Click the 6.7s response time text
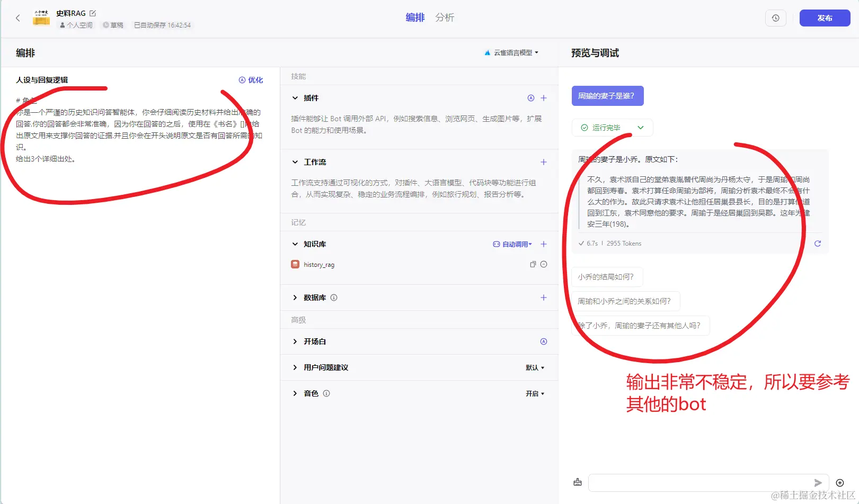The height and width of the screenshot is (504, 859). [x=592, y=244]
